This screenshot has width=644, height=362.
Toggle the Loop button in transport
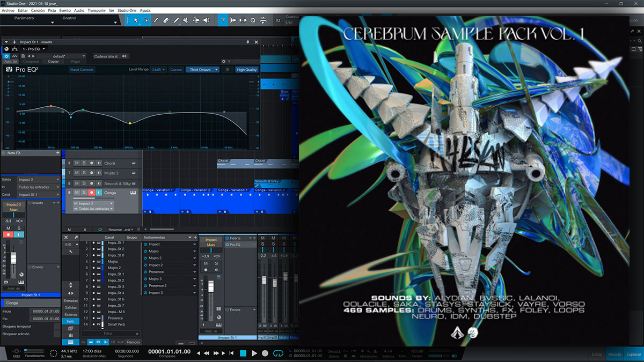[277, 353]
